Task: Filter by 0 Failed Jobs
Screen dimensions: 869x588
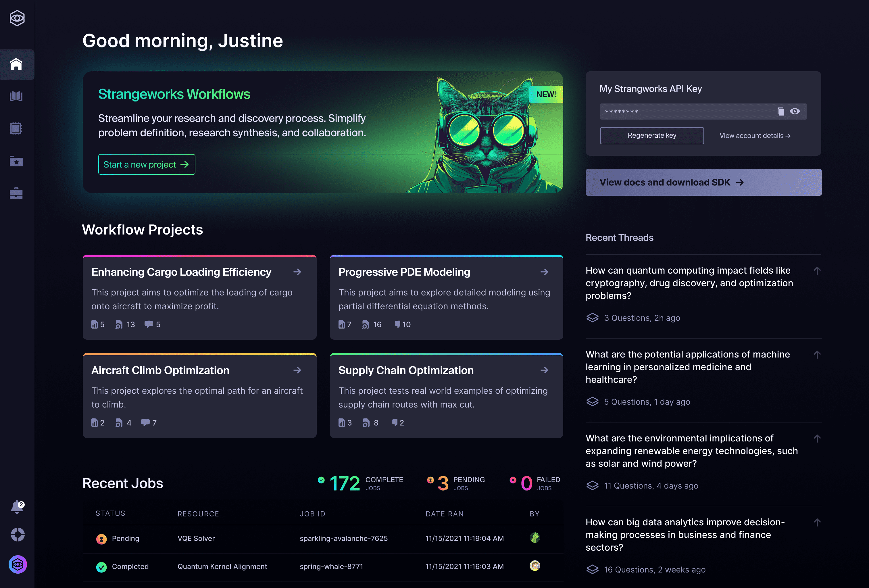Action: pyautogui.click(x=535, y=483)
